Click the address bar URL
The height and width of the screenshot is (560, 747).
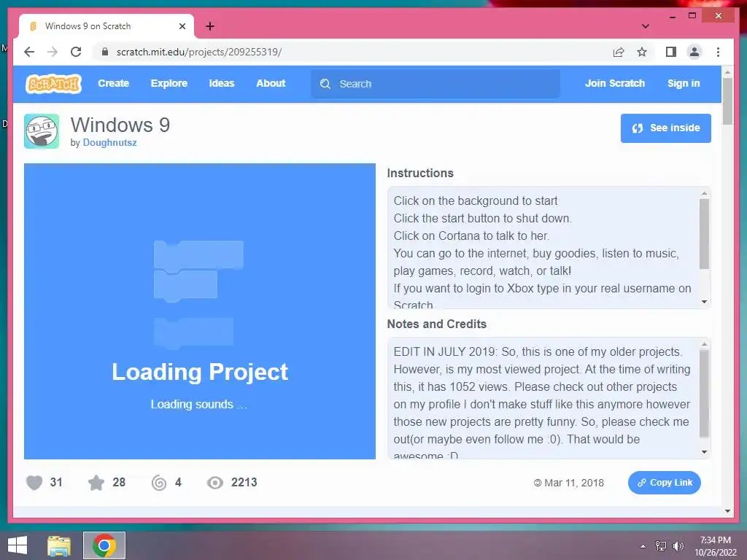(x=199, y=52)
